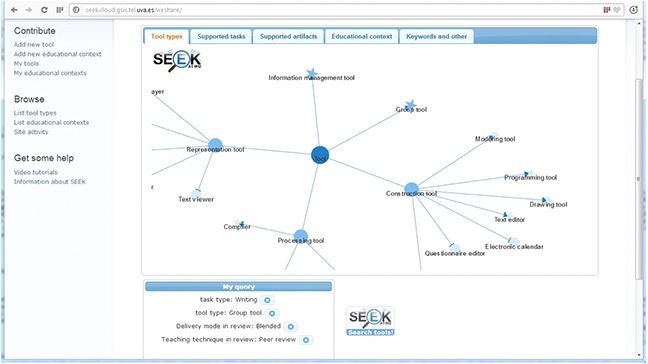The width and height of the screenshot is (648, 364).
Task: Reload the page with browser refresh icon
Action: tap(44, 10)
